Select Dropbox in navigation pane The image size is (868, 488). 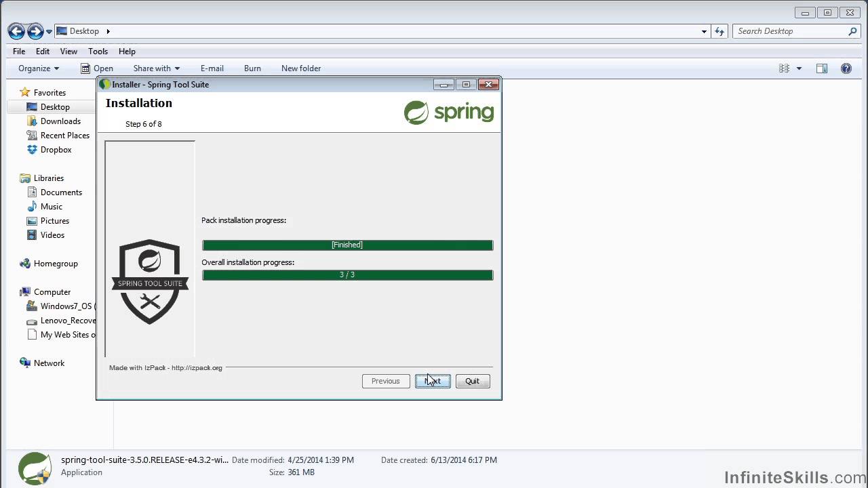[56, 150]
